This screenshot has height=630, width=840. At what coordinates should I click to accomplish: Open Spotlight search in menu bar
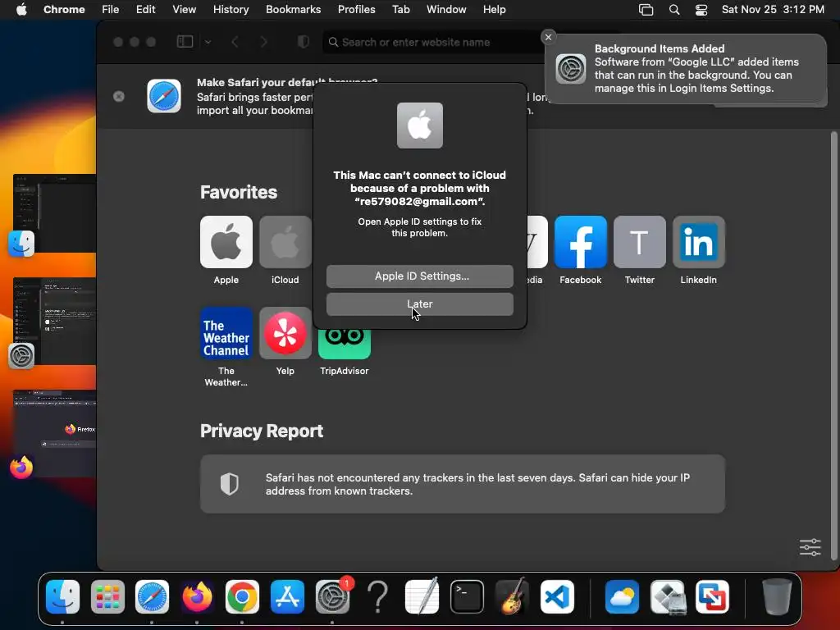(674, 10)
